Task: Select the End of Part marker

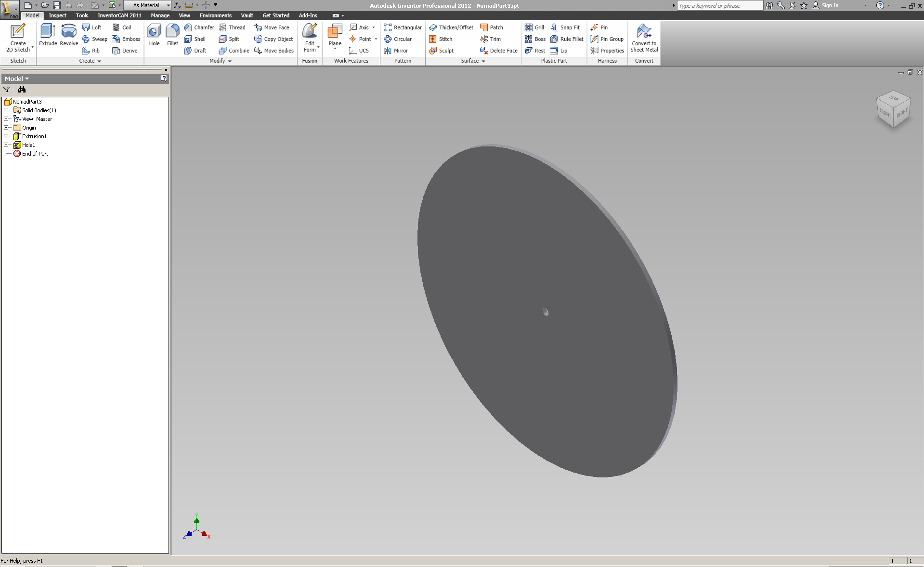Action: 31,154
